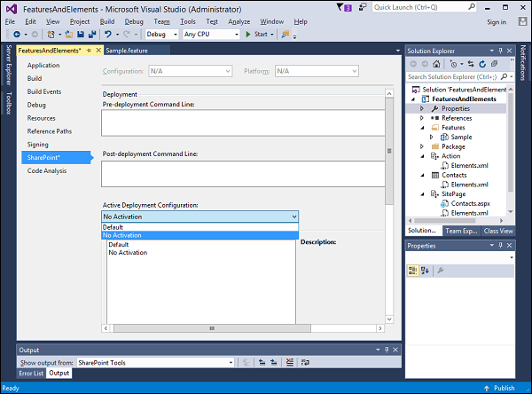Click Sign in link at top right
The image size is (532, 394).
[497, 22]
